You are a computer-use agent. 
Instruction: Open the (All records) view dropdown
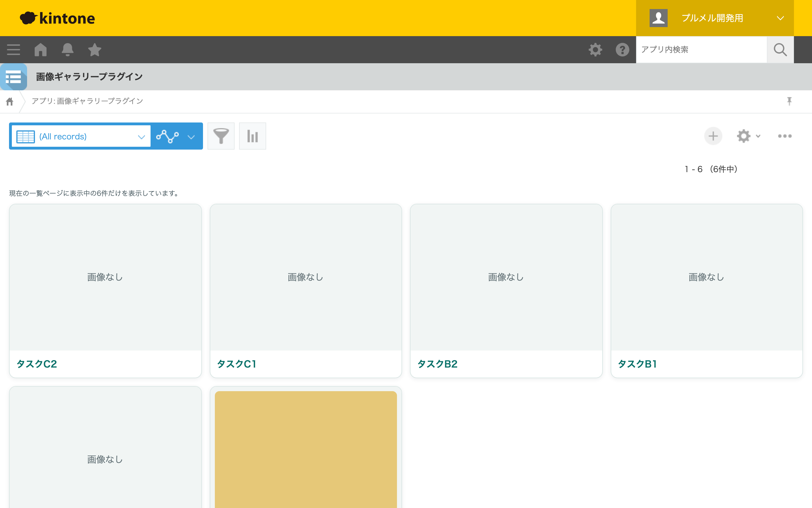click(81, 136)
